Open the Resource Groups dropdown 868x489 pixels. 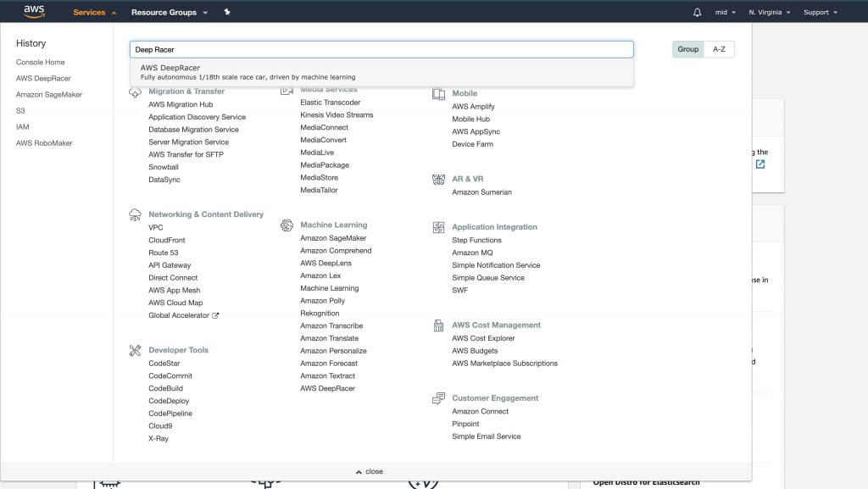(x=170, y=12)
